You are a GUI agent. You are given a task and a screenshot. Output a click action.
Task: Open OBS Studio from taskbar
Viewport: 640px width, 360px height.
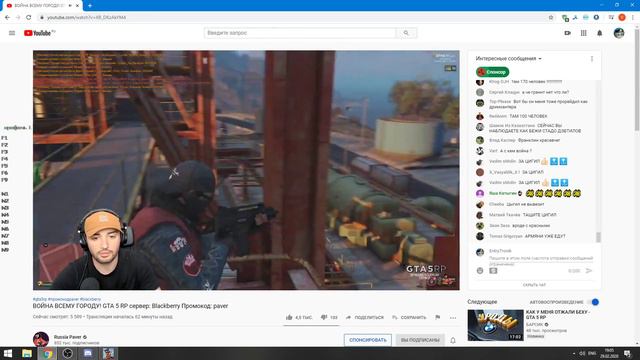(68, 353)
